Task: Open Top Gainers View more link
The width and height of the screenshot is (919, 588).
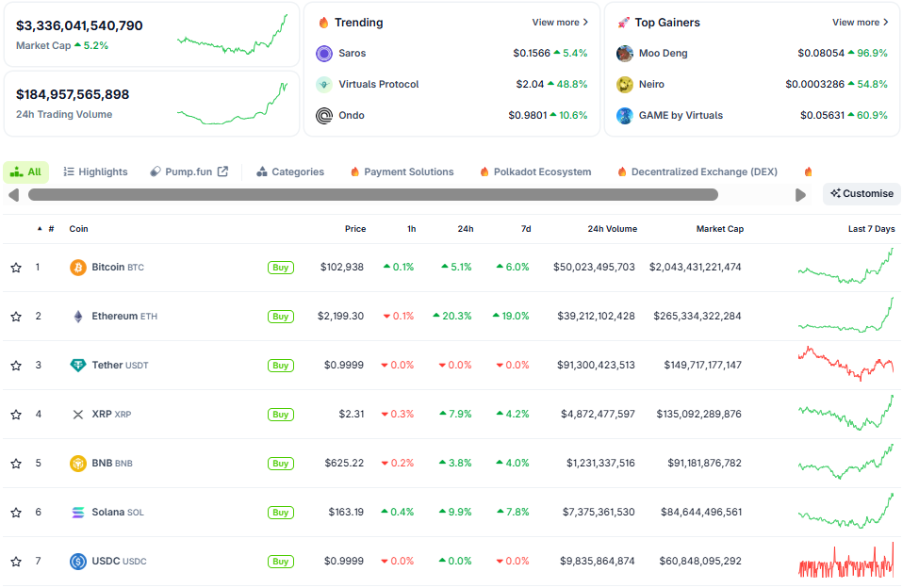Action: (x=861, y=23)
